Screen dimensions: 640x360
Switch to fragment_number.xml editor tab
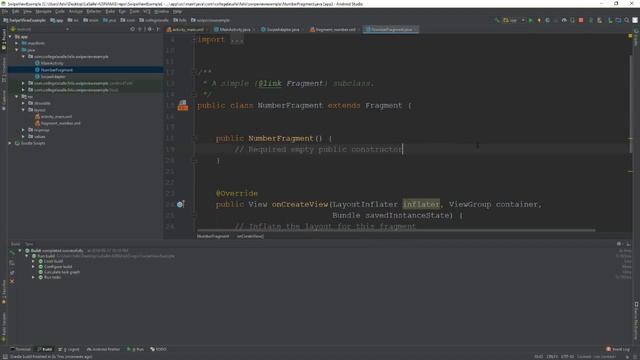click(335, 29)
